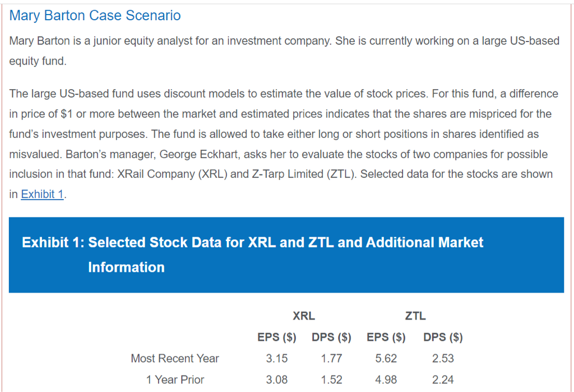574x392 pixels.
Task: Click the Most Recent Year row label
Action: click(x=175, y=358)
